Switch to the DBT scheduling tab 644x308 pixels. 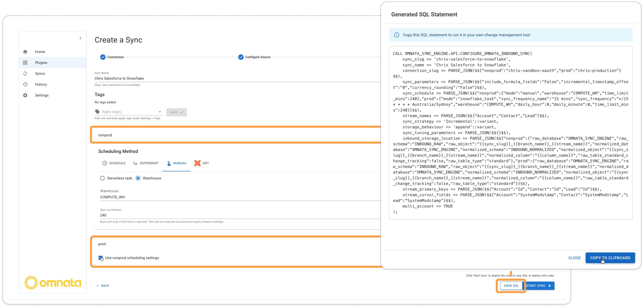tap(201, 163)
